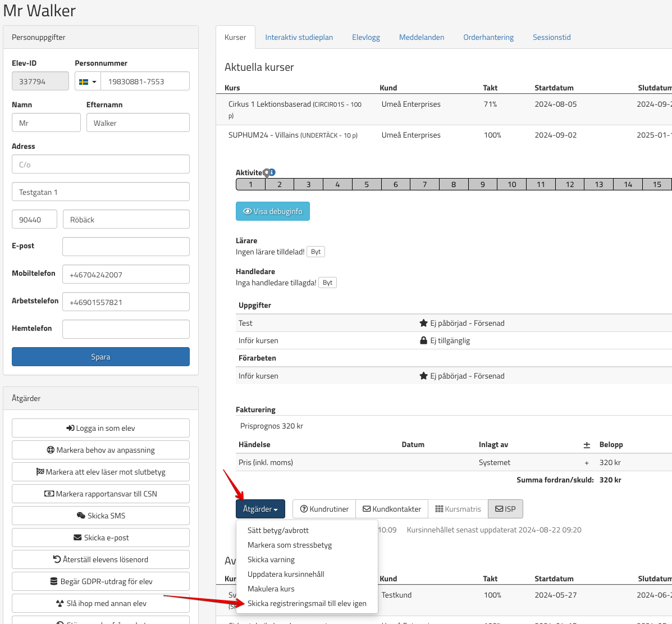Image resolution: width=672 pixels, height=624 pixels.
Task: Show debug info with Visa debuginfo
Action: (272, 211)
